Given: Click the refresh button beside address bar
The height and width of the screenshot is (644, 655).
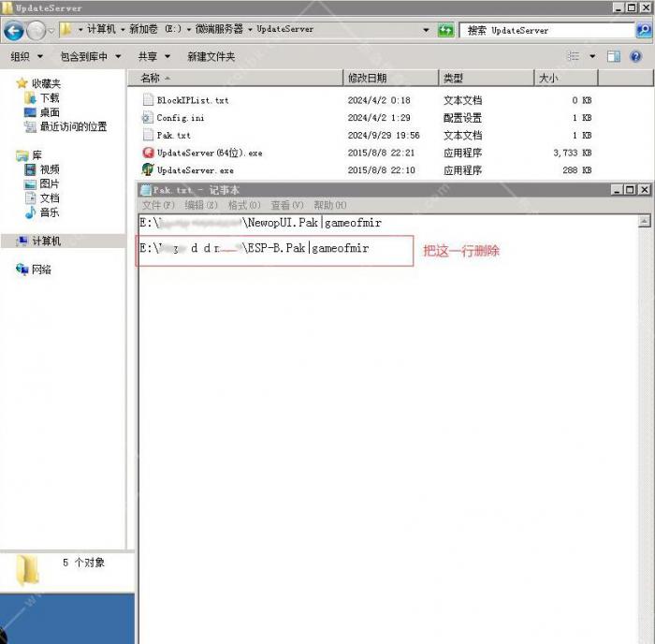Looking at the screenshot, I should (446, 30).
